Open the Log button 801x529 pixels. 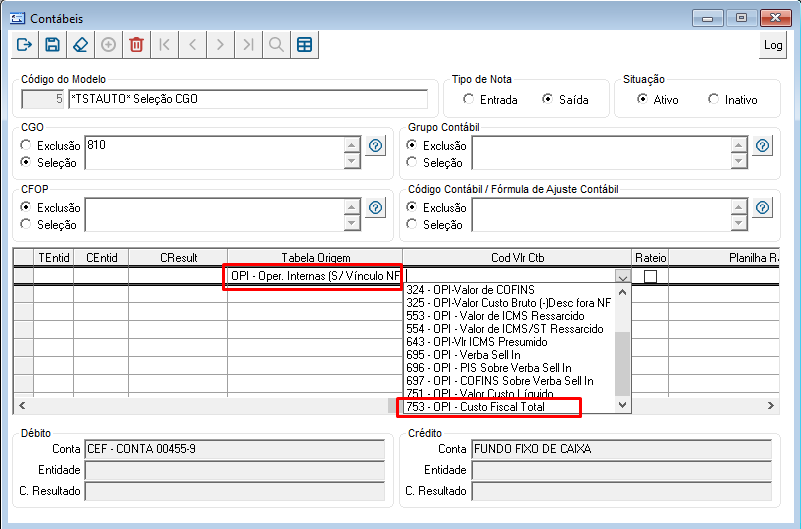[773, 45]
